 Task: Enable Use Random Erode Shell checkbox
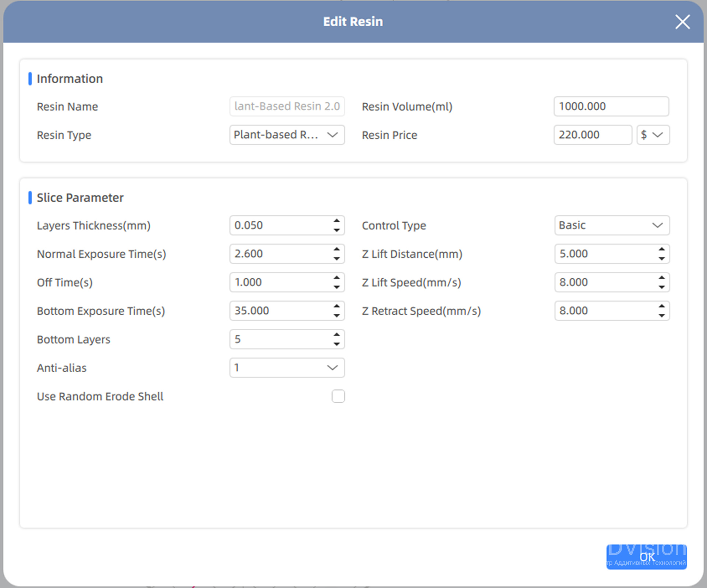click(x=338, y=396)
